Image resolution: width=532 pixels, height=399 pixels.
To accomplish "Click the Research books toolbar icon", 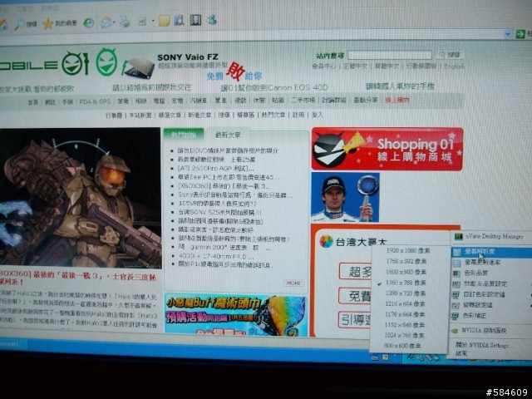I will click(x=179, y=20).
